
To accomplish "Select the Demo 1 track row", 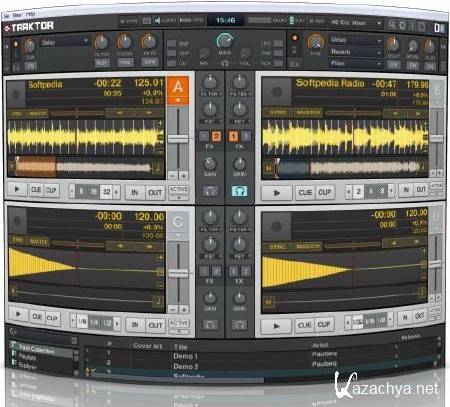I will (260, 355).
